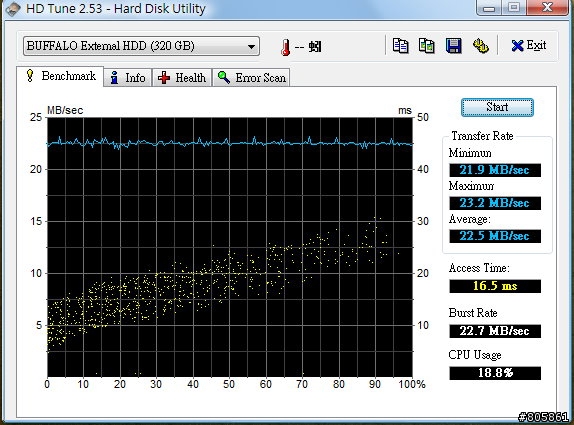Image resolution: width=574 pixels, height=425 pixels.
Task: Click the magnifier Error Scan tab icon
Action: click(x=224, y=77)
